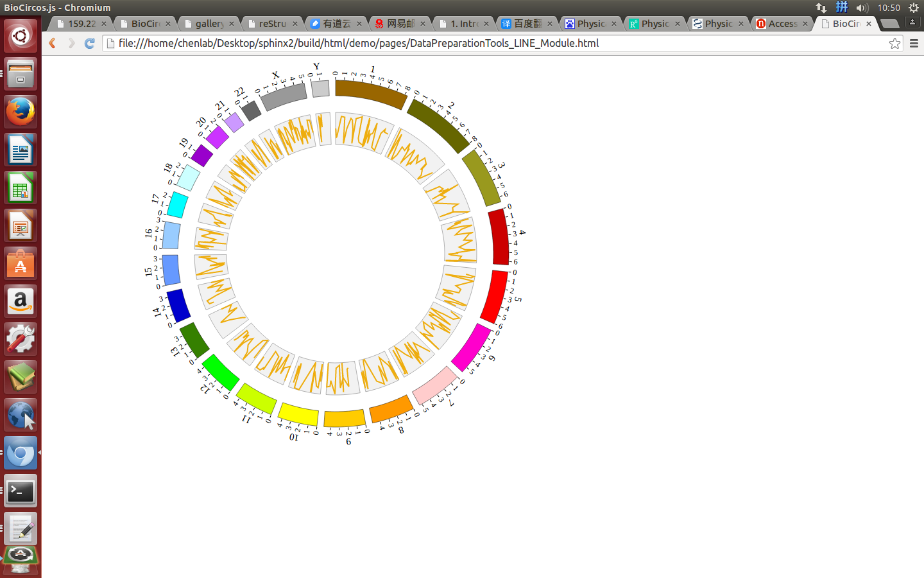The width and height of the screenshot is (924, 578).
Task: Open a new tab
Action: pyautogui.click(x=889, y=24)
